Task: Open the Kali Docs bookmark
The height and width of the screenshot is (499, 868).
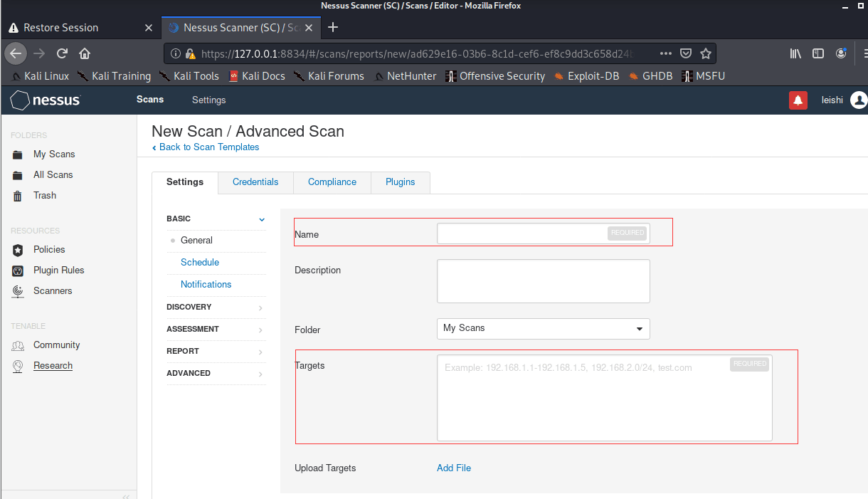Action: tap(257, 76)
